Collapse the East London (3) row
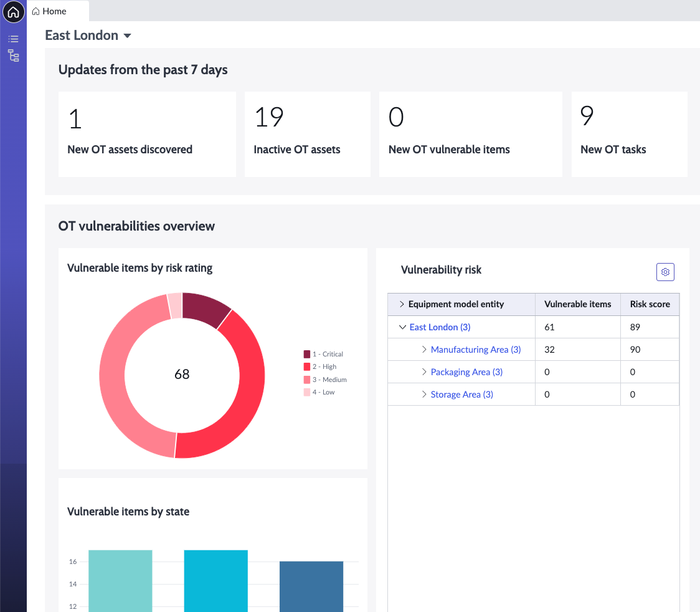This screenshot has width=700, height=612. tap(402, 327)
